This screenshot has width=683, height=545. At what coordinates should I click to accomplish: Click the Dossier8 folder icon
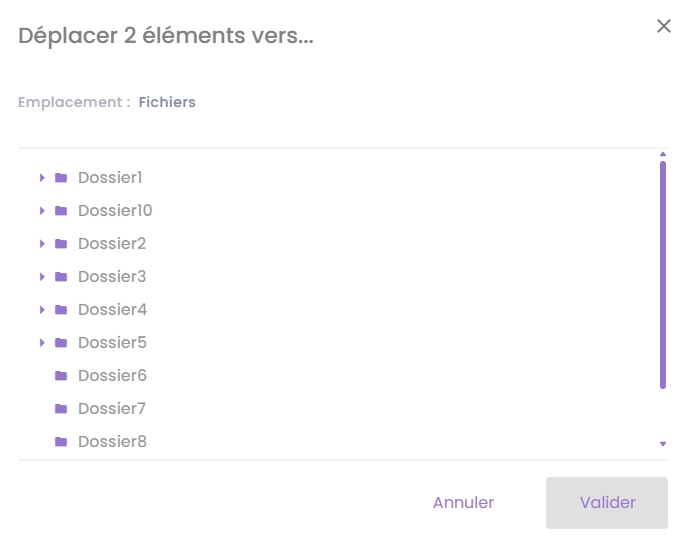pyautogui.click(x=61, y=442)
